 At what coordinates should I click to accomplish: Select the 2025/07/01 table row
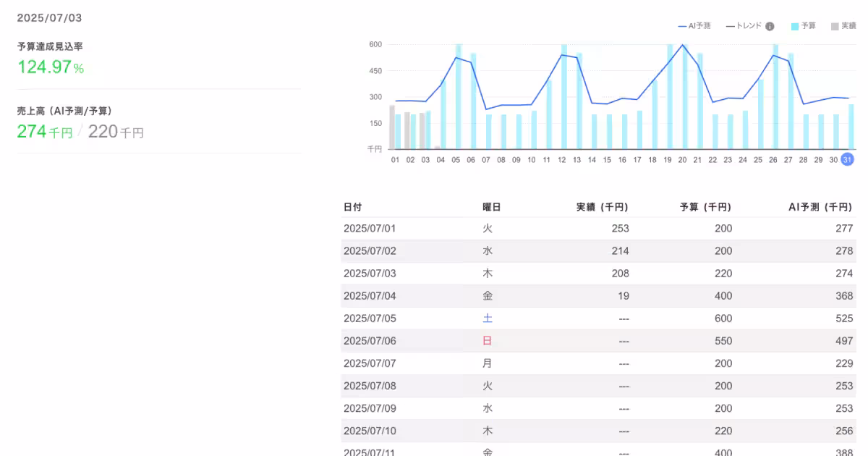[x=597, y=229]
